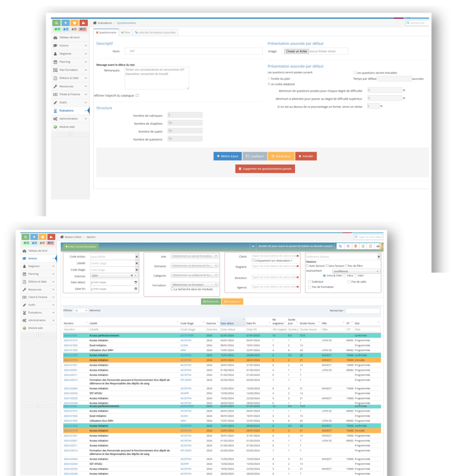The image size is (451, 476).
Task: Export the session list as PDF
Action: (370, 246)
